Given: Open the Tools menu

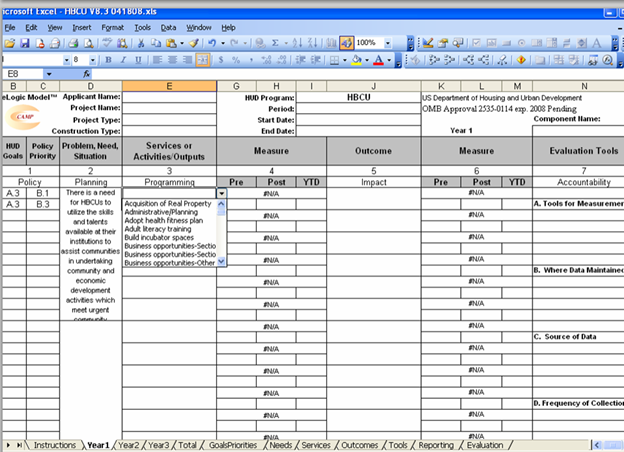Looking at the screenshot, I should coord(142,27).
